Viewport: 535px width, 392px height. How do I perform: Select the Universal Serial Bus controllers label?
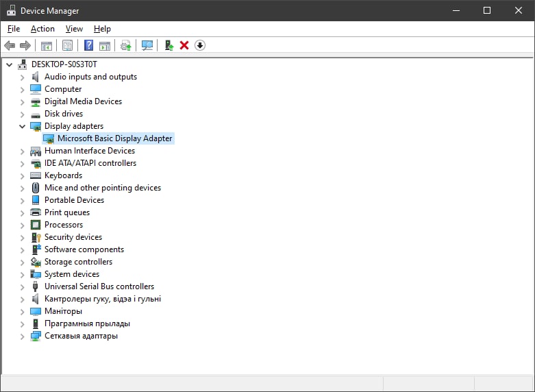99,286
